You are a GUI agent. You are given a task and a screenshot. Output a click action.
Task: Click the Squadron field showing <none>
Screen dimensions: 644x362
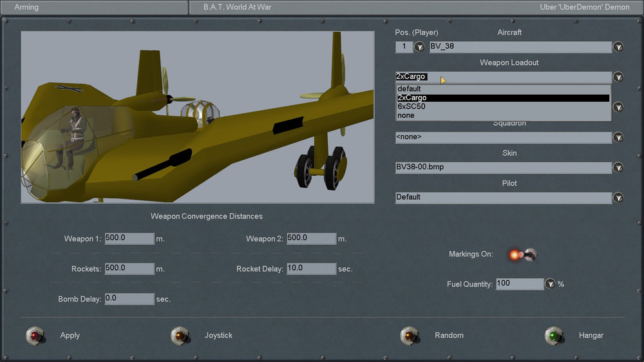click(x=503, y=137)
